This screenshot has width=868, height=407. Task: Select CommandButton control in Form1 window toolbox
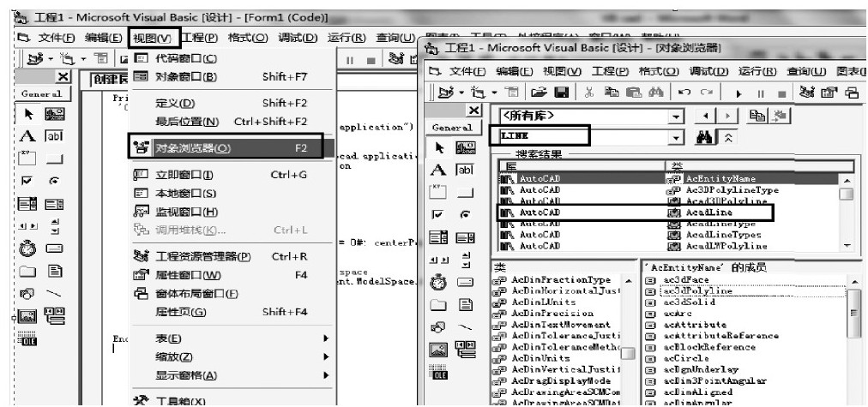tap(54, 159)
